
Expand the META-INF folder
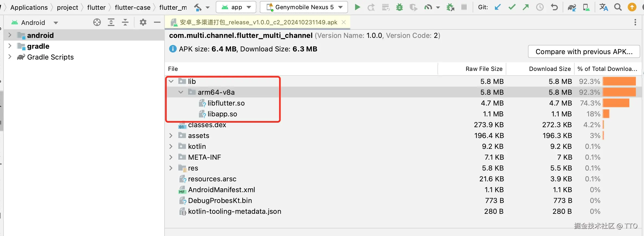tap(171, 157)
